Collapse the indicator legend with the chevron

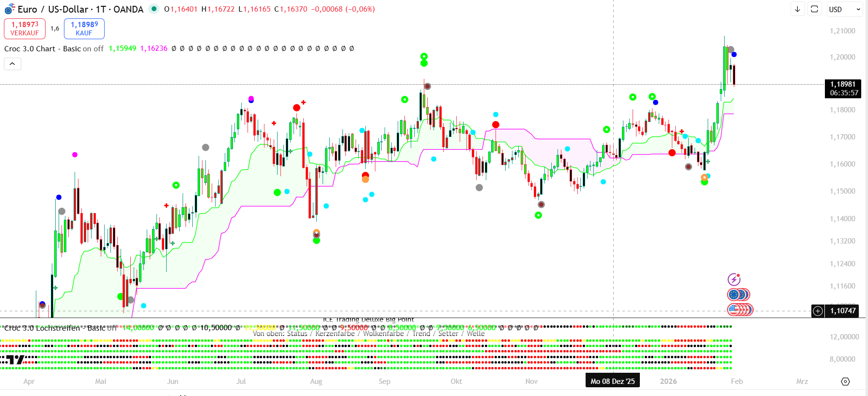pos(13,64)
